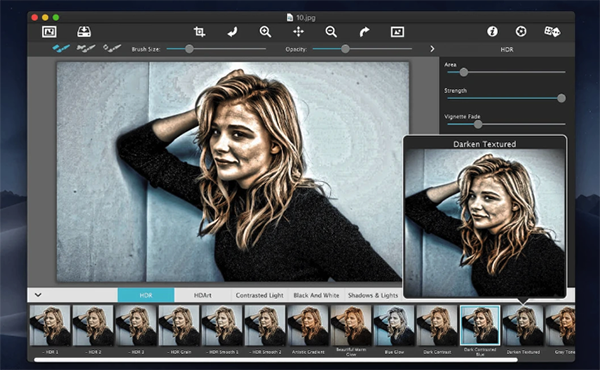600x370 pixels.
Task: Click the open image icon in toolbar
Action: pos(49,32)
